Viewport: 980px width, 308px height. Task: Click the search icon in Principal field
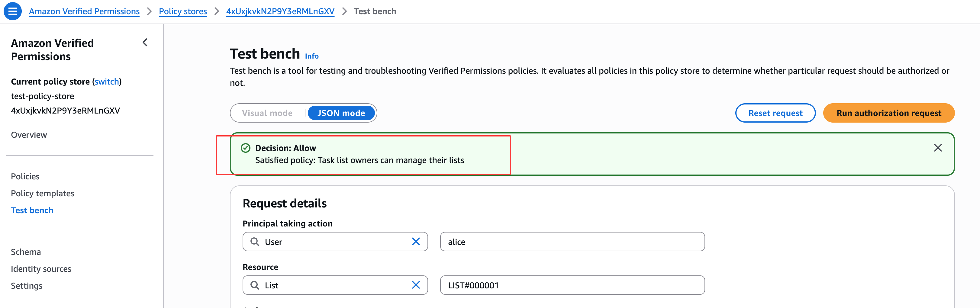[254, 242]
